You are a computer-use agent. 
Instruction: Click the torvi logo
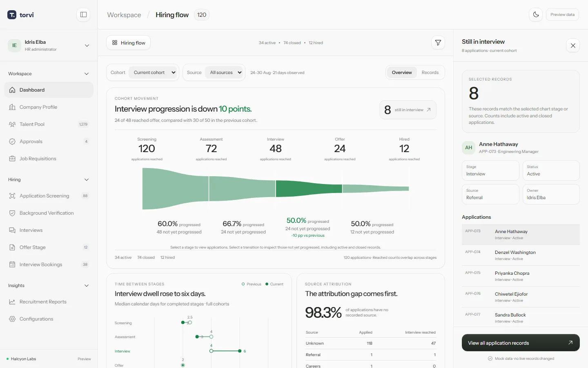20,15
